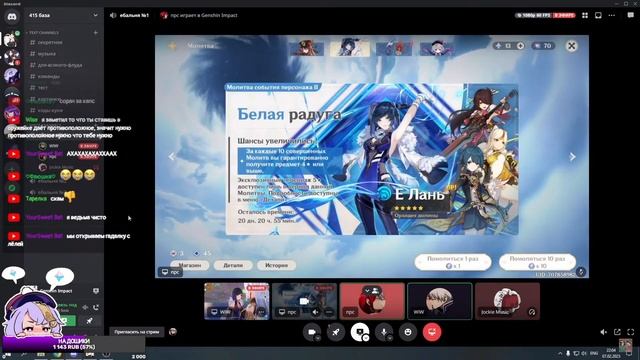Open Activities rocket in call controls
This screenshot has width=640, height=360.
click(336, 332)
